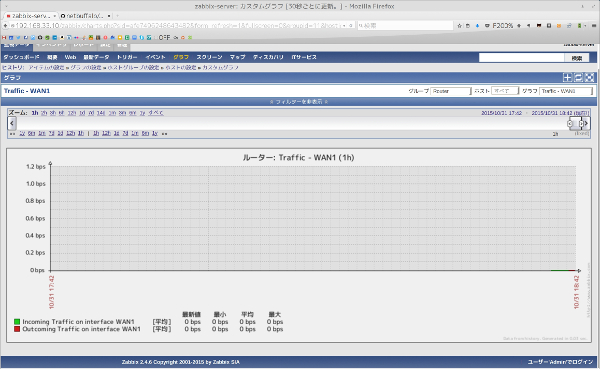Close the netbuffalo browser tab
The height and width of the screenshot is (369, 600).
point(109,16)
